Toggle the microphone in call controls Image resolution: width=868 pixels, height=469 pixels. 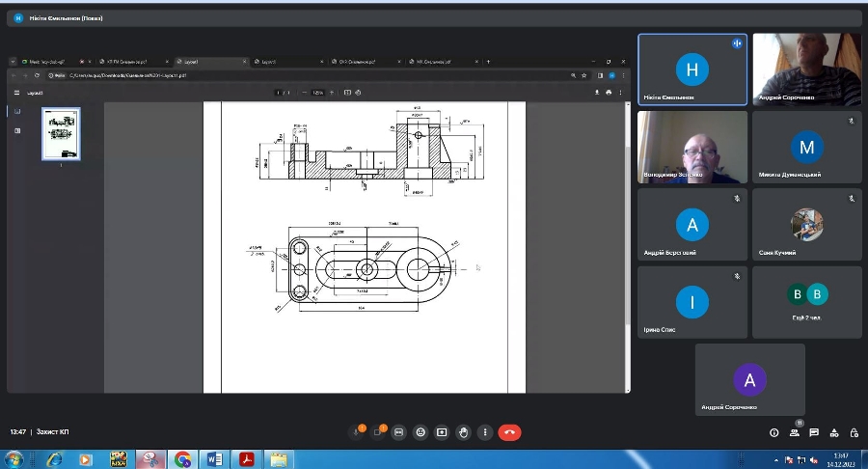click(356, 432)
